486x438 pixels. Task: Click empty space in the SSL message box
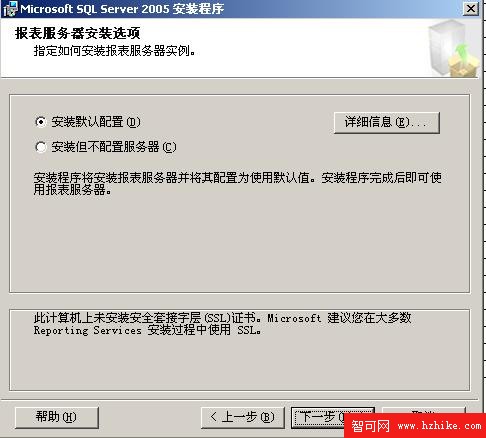click(239, 363)
